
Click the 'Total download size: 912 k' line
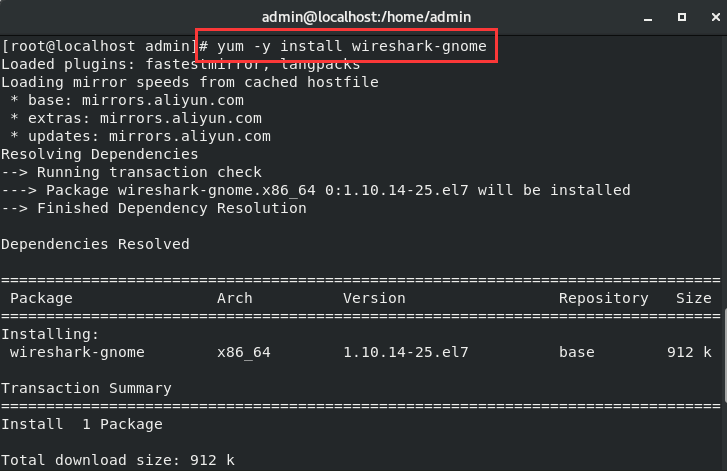(118, 460)
